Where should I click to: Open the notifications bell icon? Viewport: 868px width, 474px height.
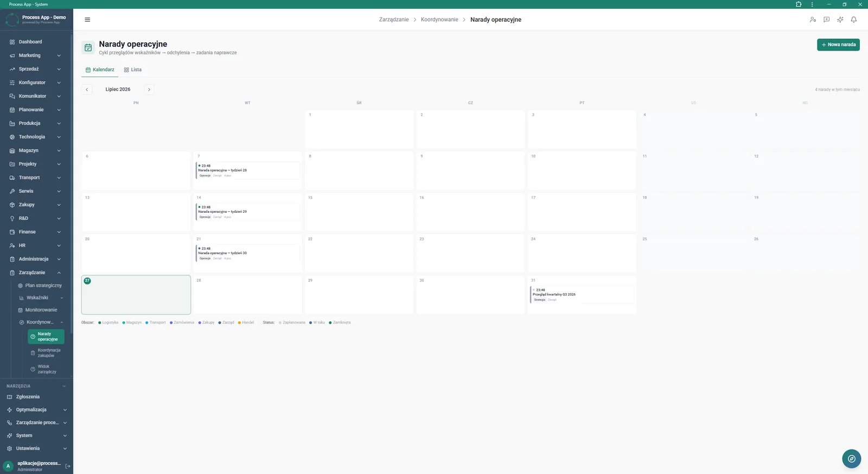[x=853, y=20]
